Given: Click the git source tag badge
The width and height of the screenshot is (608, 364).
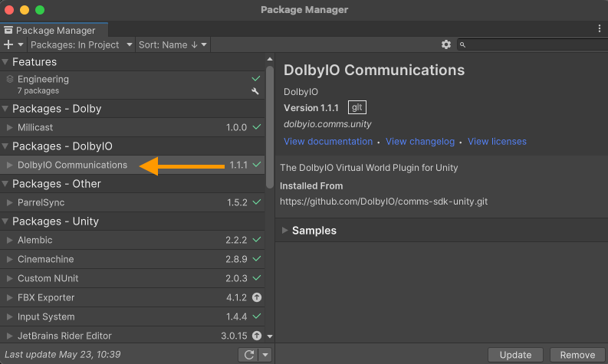Looking at the screenshot, I should [357, 107].
